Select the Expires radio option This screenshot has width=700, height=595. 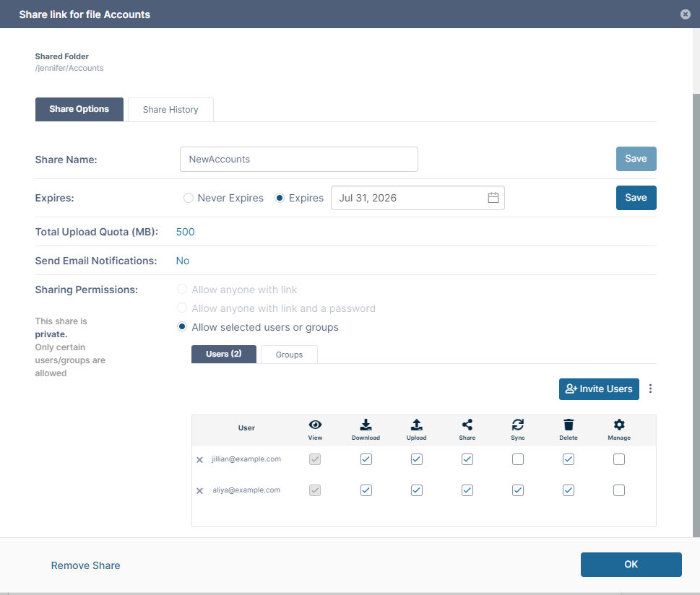280,198
